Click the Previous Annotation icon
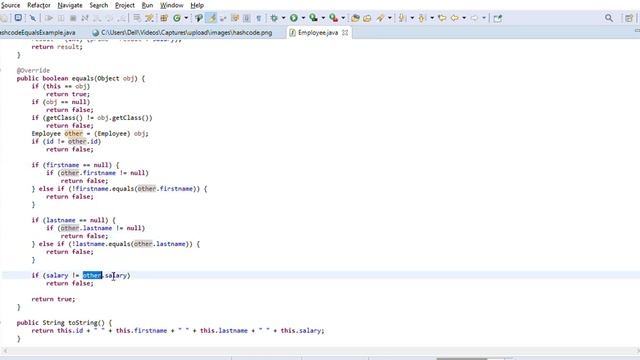Viewport: 640px width, 360px height. [422, 18]
